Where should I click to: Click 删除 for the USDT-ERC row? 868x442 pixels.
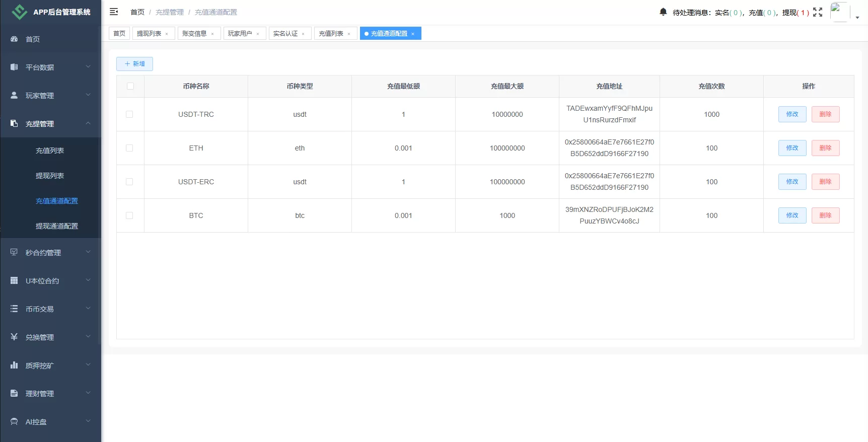click(x=825, y=182)
